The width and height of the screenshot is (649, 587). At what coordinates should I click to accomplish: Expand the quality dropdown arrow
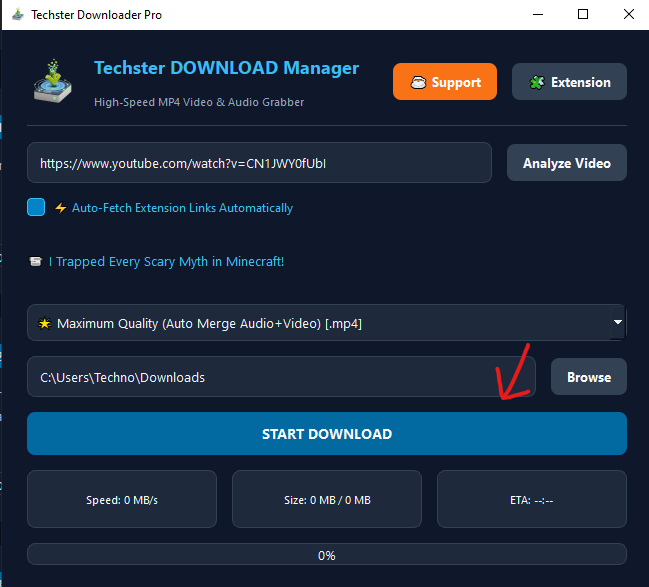(618, 322)
